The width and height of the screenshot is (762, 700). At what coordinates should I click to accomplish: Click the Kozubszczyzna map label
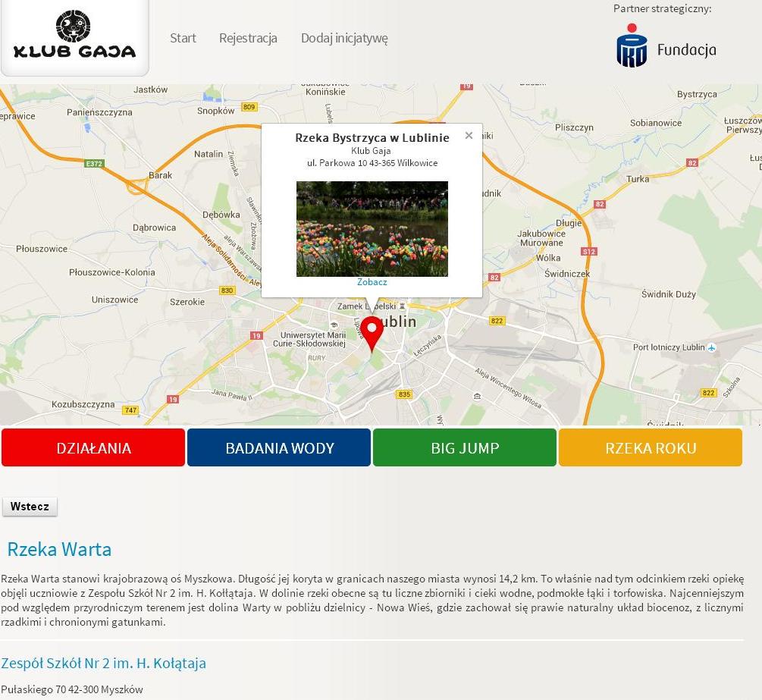83,404
